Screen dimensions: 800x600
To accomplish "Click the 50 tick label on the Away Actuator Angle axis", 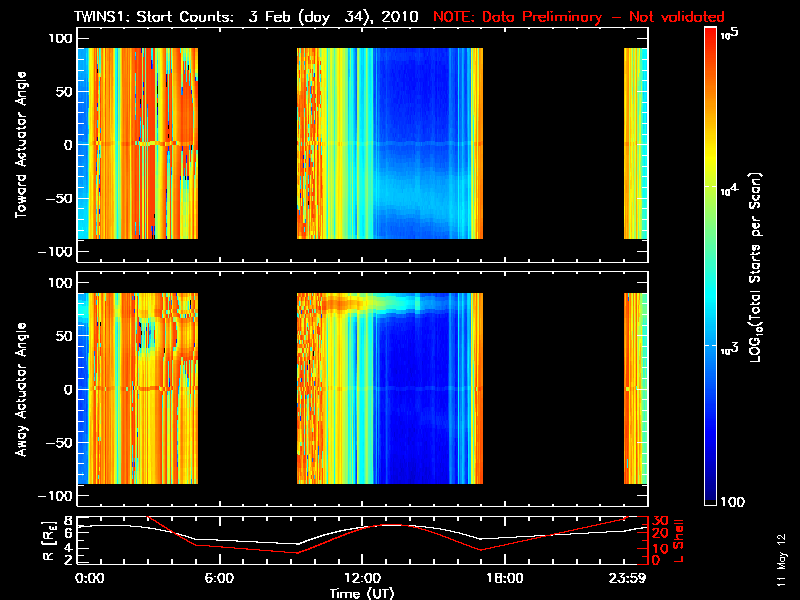I will pos(64,336).
